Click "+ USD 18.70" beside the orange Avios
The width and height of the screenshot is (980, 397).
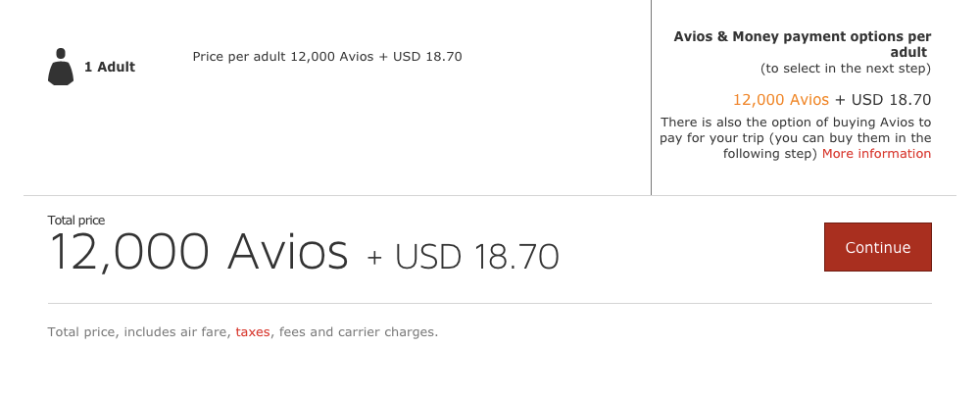[882, 99]
